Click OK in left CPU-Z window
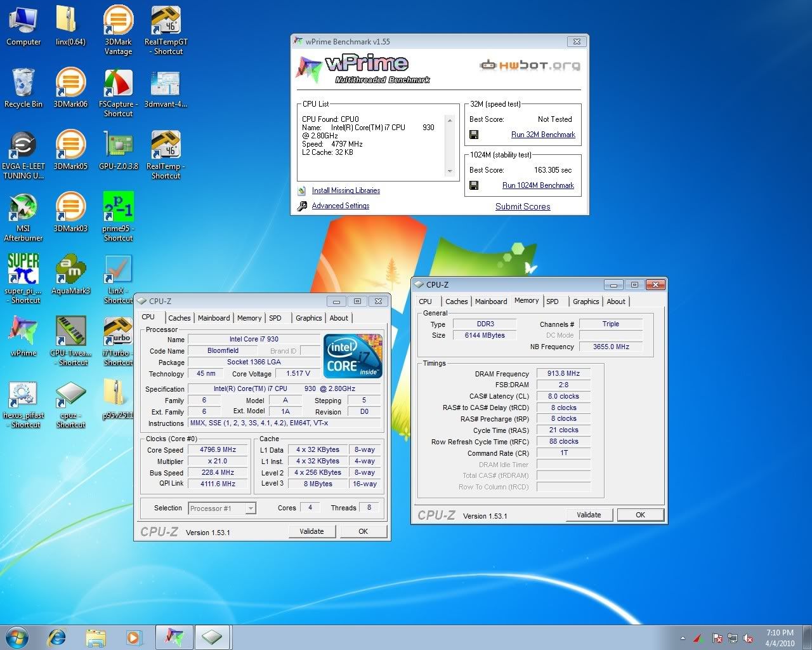Screen dimensions: 812x650 pos(363,531)
